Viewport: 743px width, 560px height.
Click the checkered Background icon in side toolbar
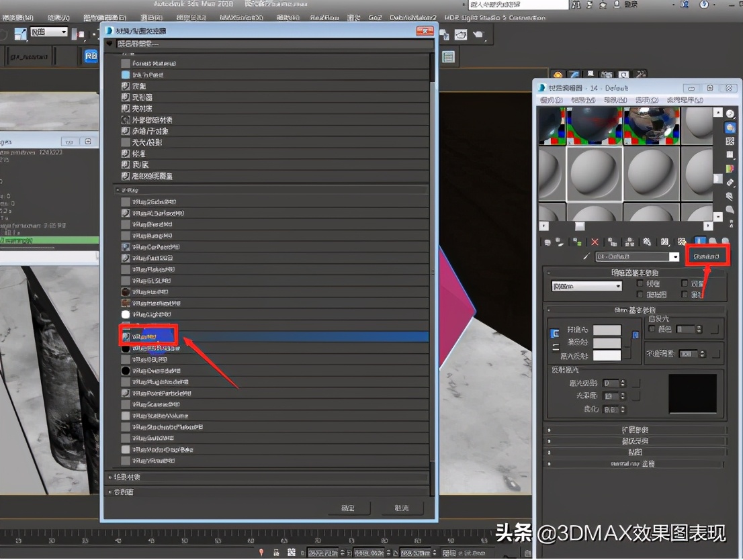tap(729, 142)
